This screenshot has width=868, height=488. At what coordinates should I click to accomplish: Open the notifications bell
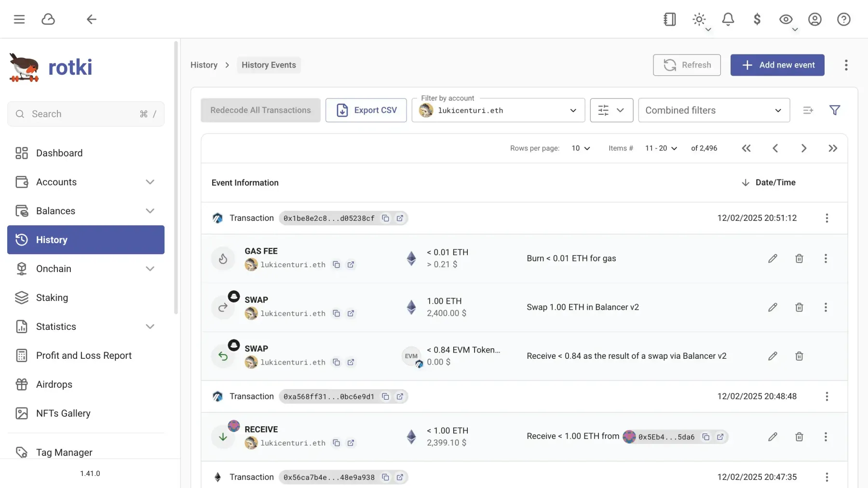pyautogui.click(x=728, y=19)
